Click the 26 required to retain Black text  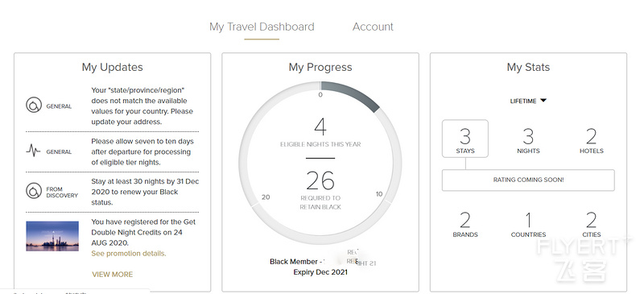[x=320, y=189]
